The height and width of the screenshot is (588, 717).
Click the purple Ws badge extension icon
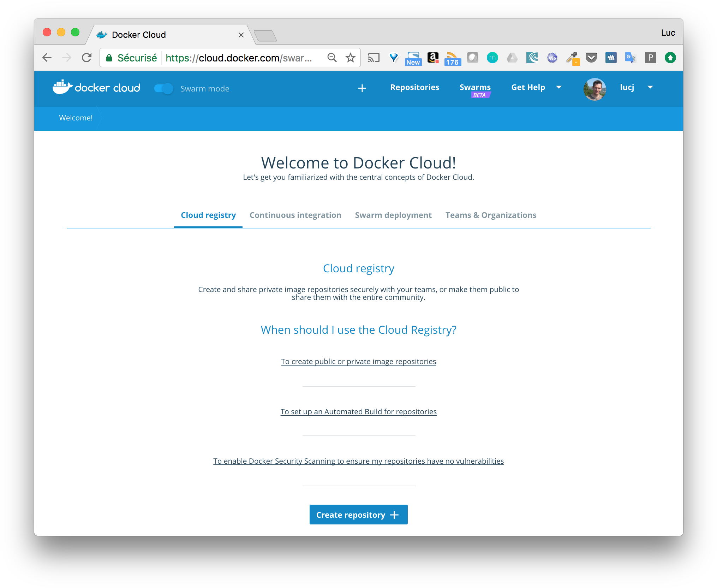(552, 58)
